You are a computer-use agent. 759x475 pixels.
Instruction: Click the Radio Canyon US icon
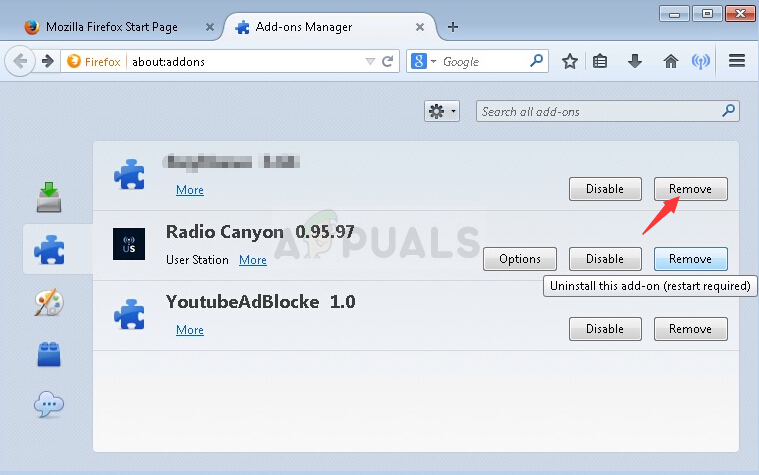pyautogui.click(x=129, y=244)
